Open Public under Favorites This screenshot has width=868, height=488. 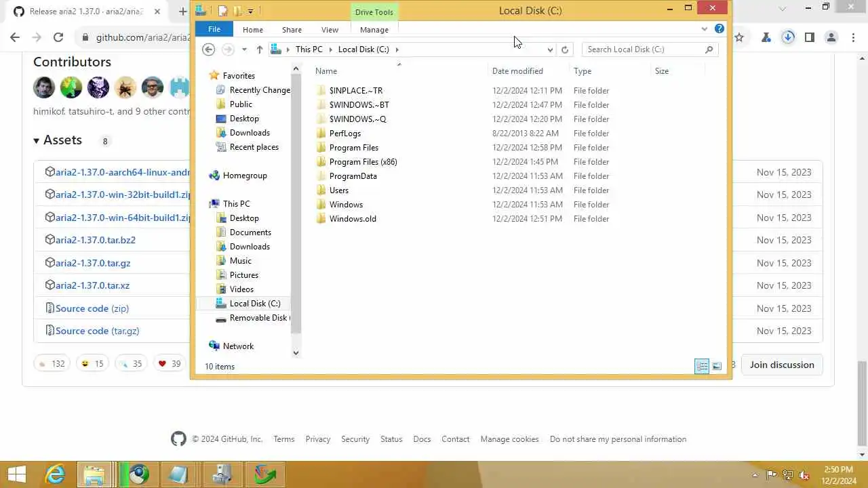pos(241,104)
